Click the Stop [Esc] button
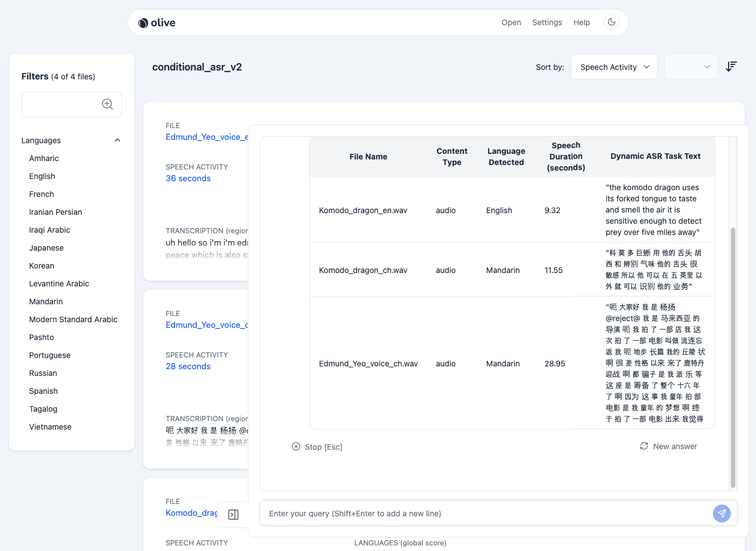This screenshot has width=756, height=551. 317,447
